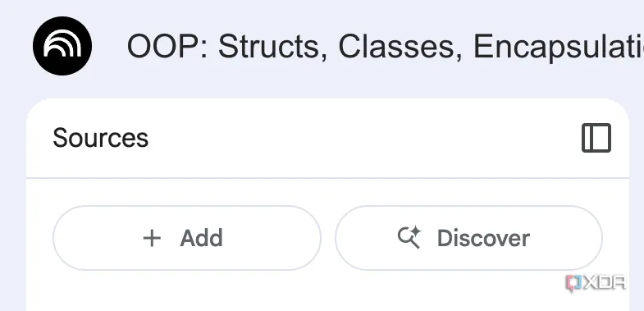Click the sparkle magnifier Discover icon
This screenshot has width=644, height=311.
tap(409, 237)
